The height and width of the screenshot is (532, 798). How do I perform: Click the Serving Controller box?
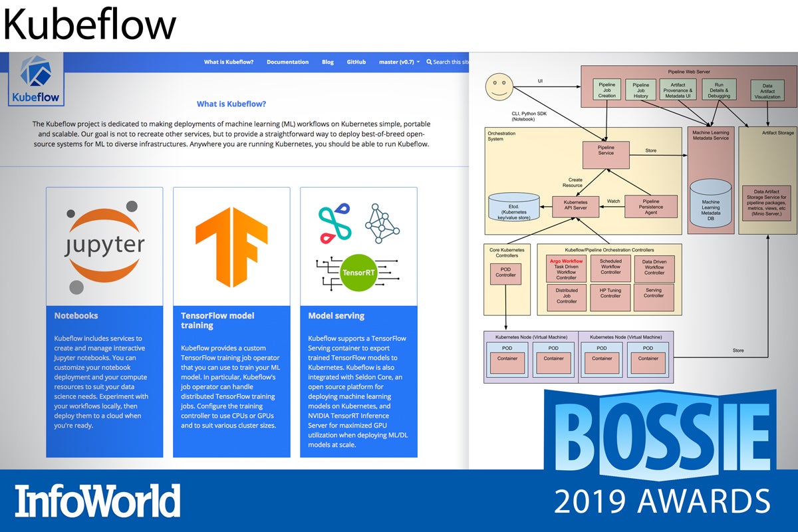point(654,297)
